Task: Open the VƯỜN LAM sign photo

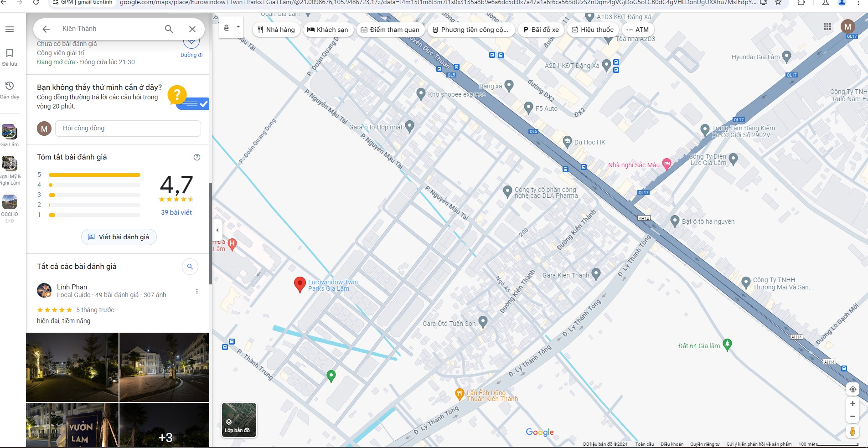Action: pos(72,425)
